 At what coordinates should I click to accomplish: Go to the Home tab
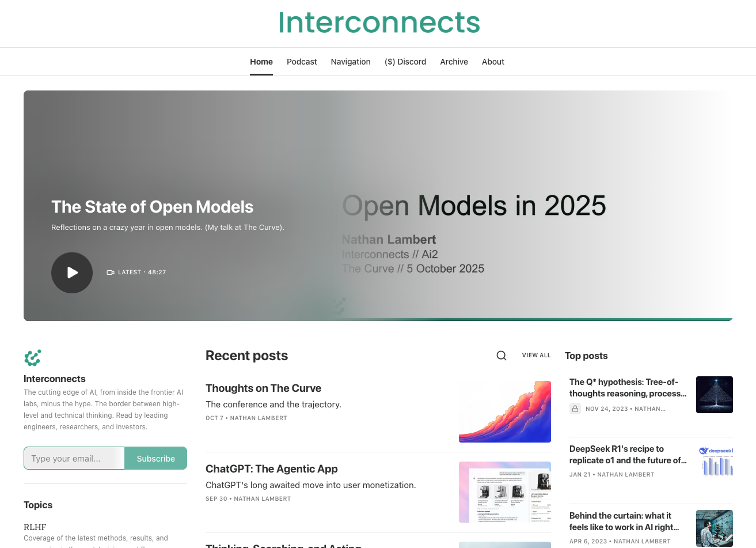coord(261,62)
